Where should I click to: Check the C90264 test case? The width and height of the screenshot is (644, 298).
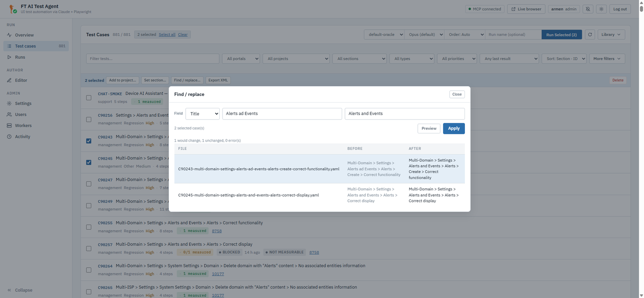89,270
